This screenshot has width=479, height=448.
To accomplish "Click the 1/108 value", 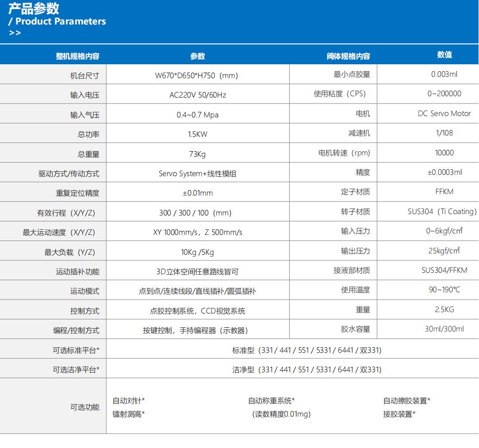I will tap(444, 133).
